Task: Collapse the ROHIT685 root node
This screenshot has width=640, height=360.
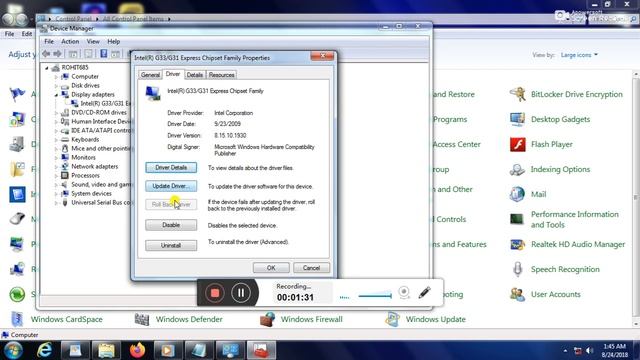Action: (x=47, y=68)
